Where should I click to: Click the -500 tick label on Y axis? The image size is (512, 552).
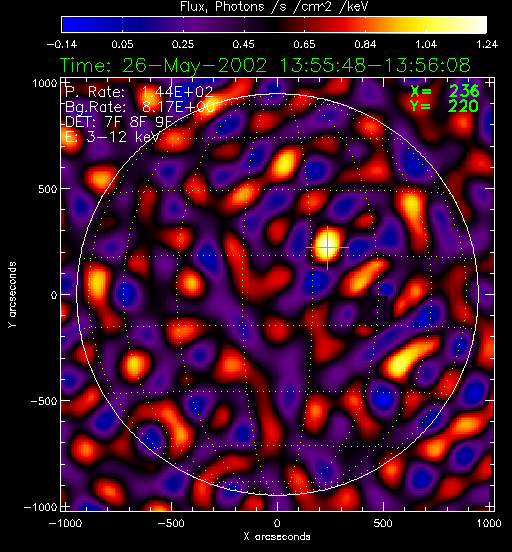[x=44, y=401]
